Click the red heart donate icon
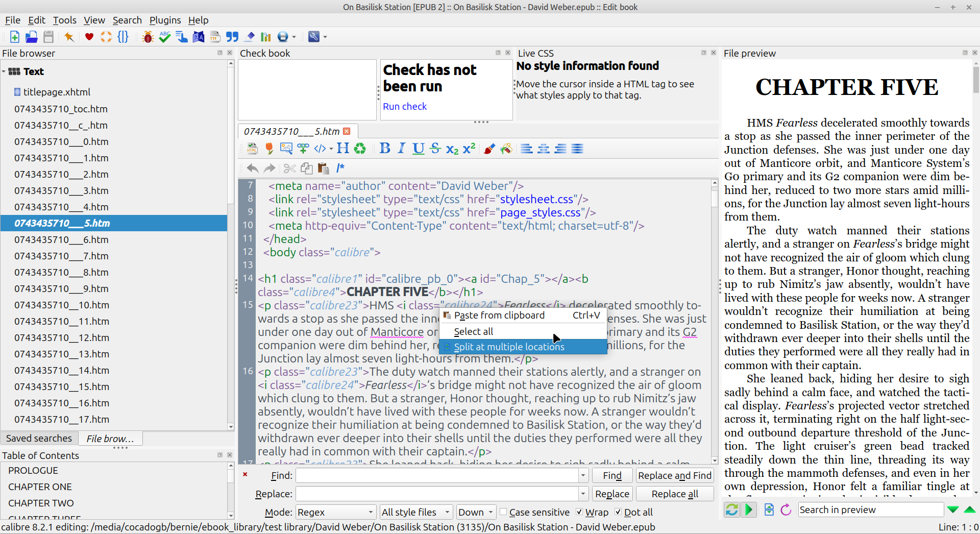This screenshot has width=980, height=534. tap(89, 37)
